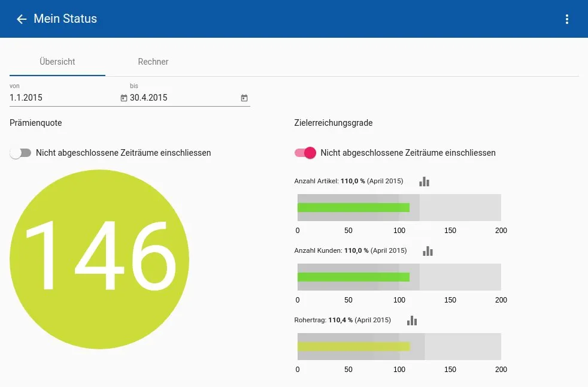
Task: Click the 'Mein Status' page title
Action: click(x=65, y=19)
